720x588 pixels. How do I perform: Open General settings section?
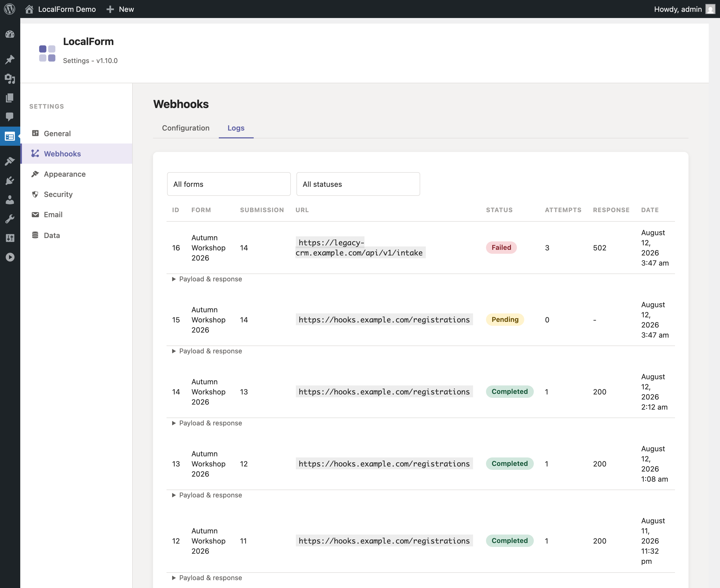[x=77, y=133]
